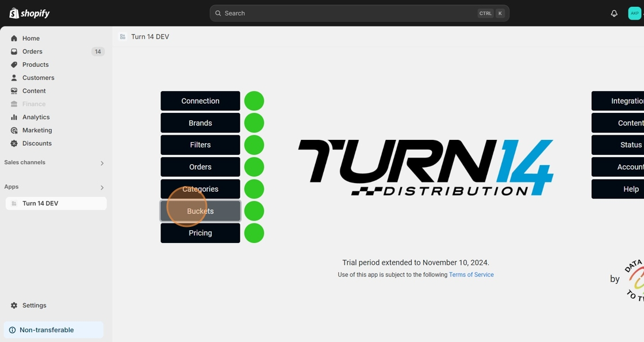
Task: Click the Finance bank icon
Action: click(14, 104)
